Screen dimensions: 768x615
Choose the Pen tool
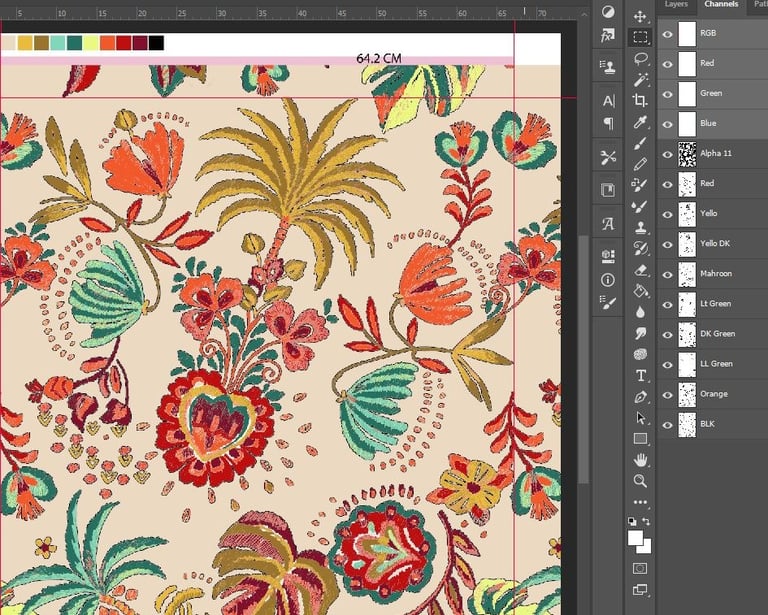(640, 397)
